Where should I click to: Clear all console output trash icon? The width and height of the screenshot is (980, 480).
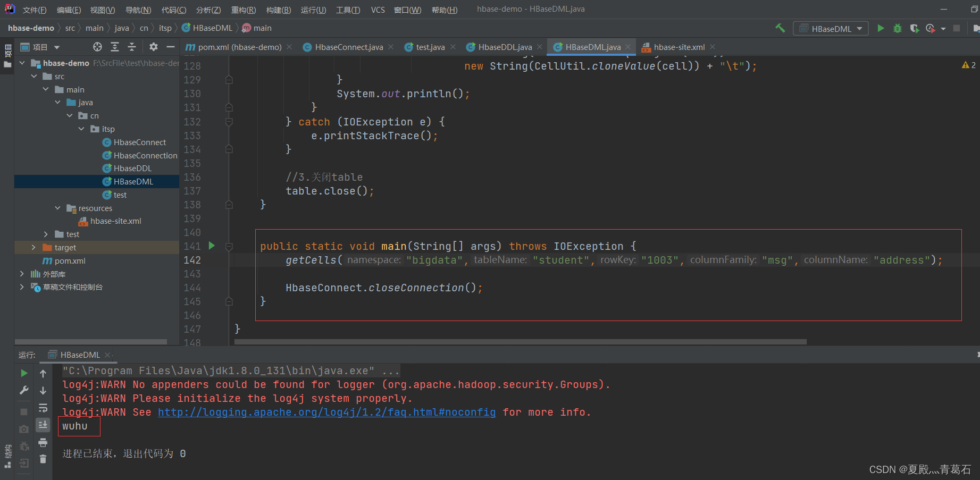(43, 459)
